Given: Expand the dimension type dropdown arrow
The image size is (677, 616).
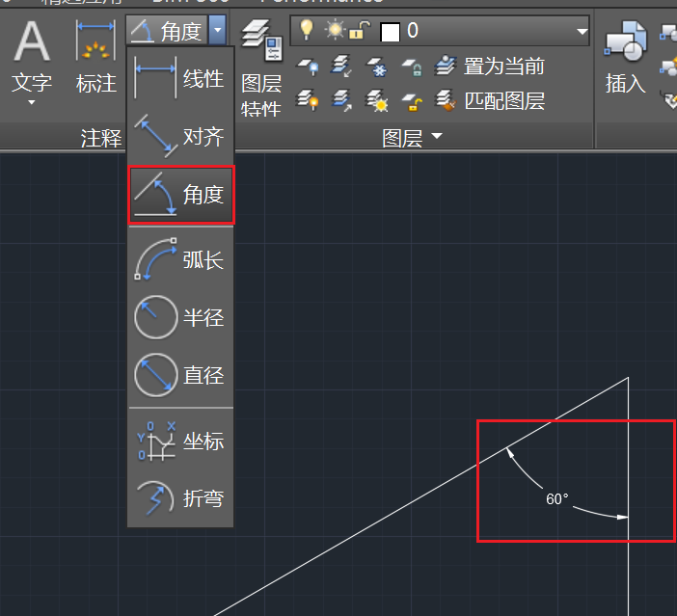Looking at the screenshot, I should [x=217, y=30].
